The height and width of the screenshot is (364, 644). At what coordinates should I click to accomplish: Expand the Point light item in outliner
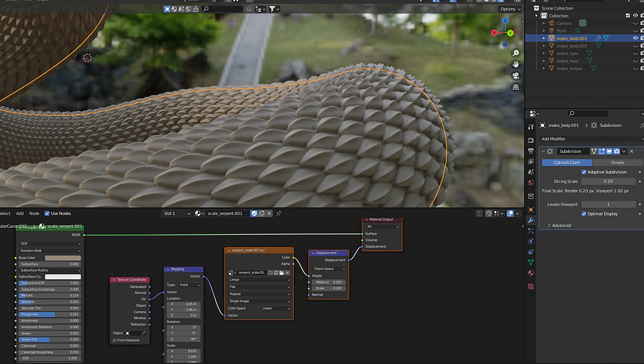click(x=544, y=31)
